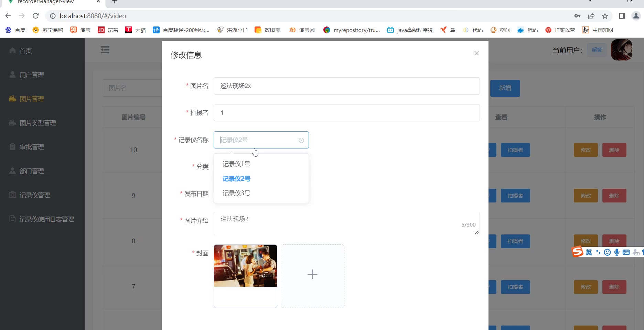This screenshot has height=330, width=644.
Task: Toggle Sogou 英 language mode
Action: tap(589, 252)
